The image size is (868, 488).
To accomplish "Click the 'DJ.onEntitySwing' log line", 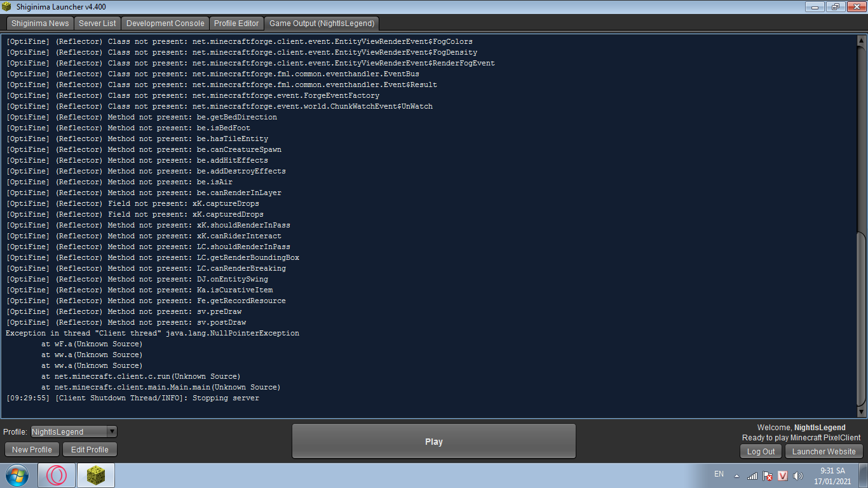I will click(x=137, y=279).
